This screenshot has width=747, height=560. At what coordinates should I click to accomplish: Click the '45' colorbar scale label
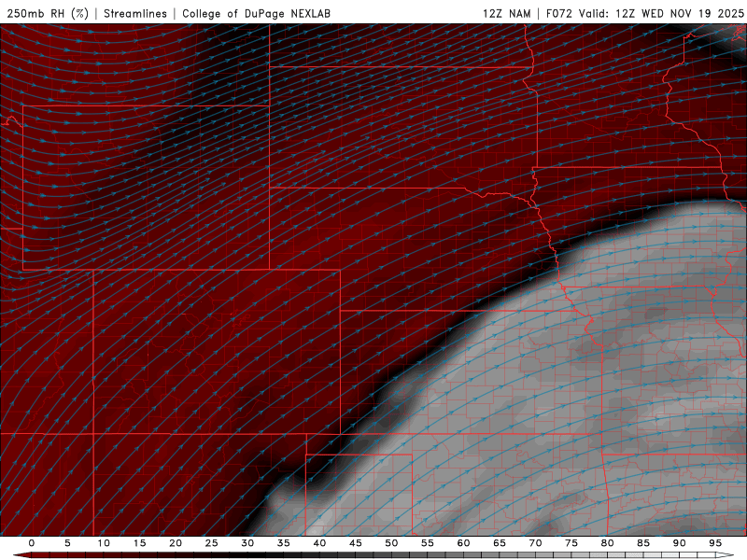tap(356, 543)
